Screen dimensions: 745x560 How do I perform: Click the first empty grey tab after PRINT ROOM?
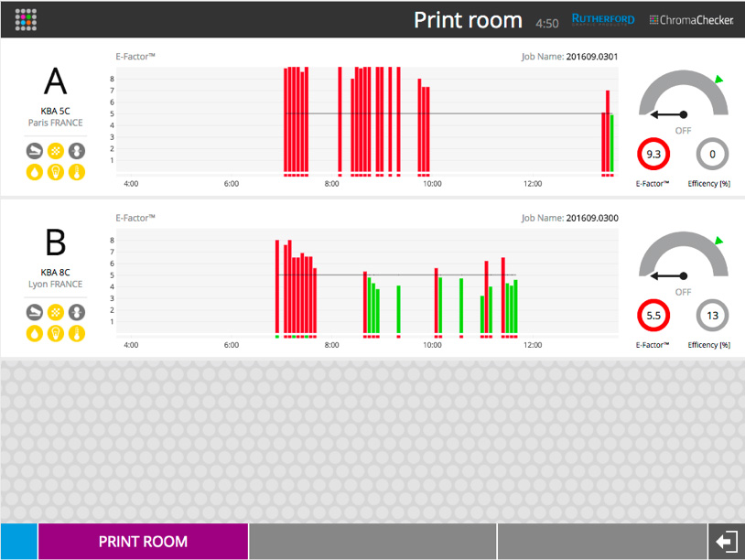372,542
